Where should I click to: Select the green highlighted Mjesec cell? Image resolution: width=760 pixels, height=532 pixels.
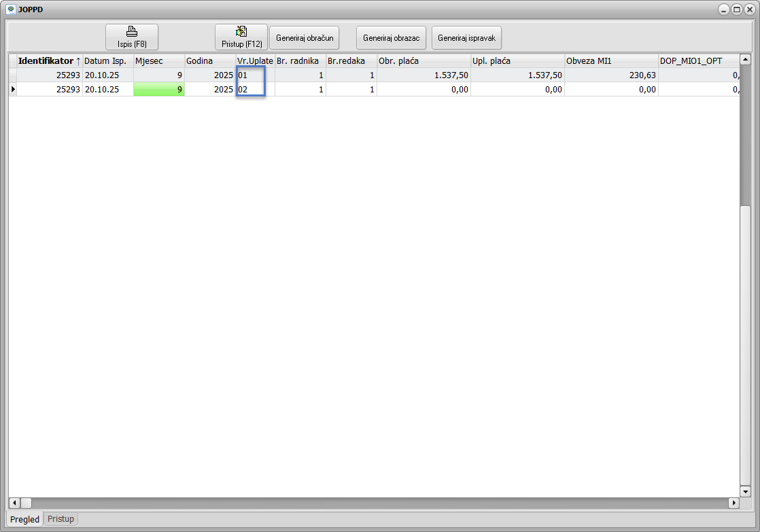click(158, 89)
